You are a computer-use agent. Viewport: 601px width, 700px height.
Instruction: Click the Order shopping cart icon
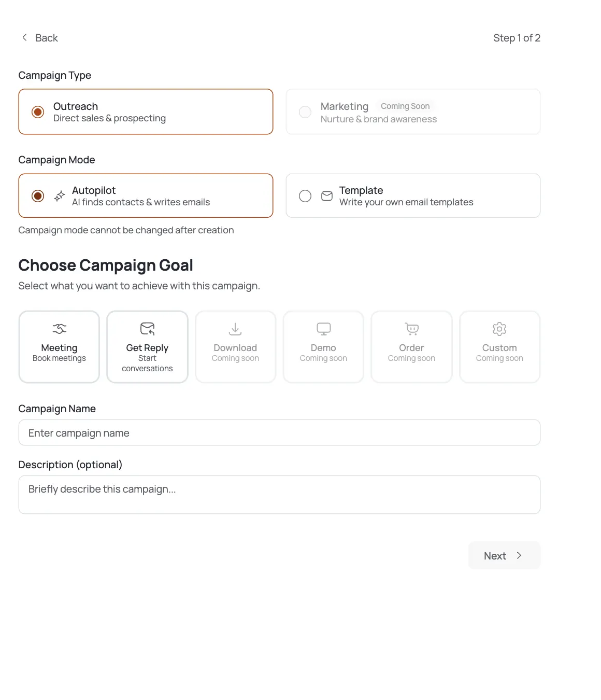click(412, 329)
